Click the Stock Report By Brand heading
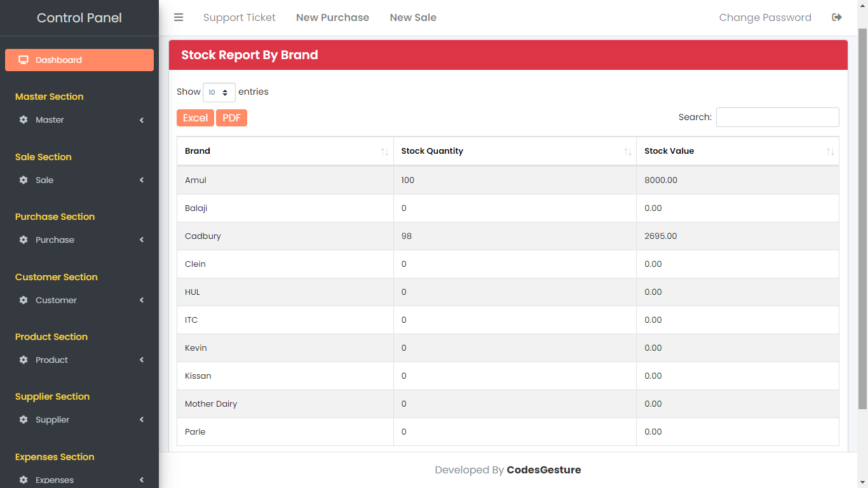868x488 pixels. [250, 55]
